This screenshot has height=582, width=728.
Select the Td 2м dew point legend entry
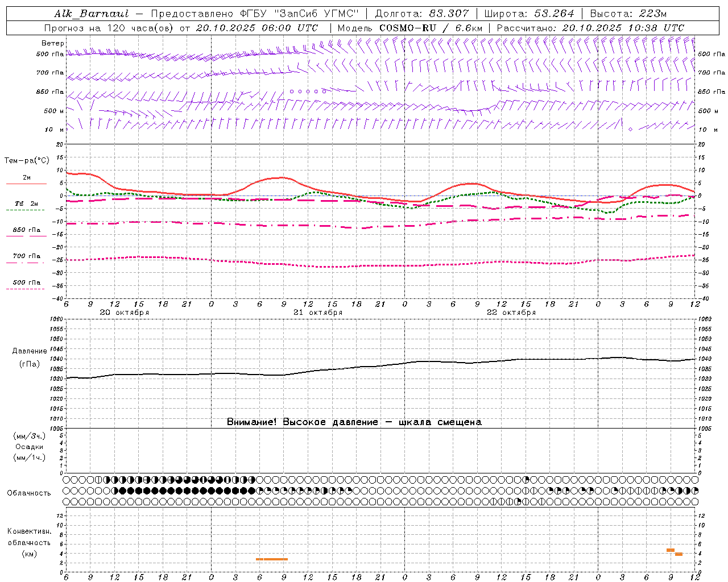(27, 204)
